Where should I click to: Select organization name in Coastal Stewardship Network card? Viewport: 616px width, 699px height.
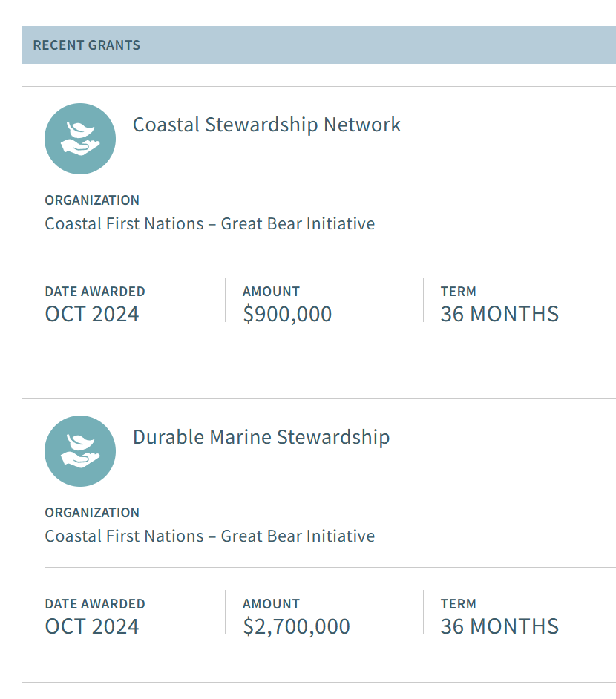tap(210, 223)
